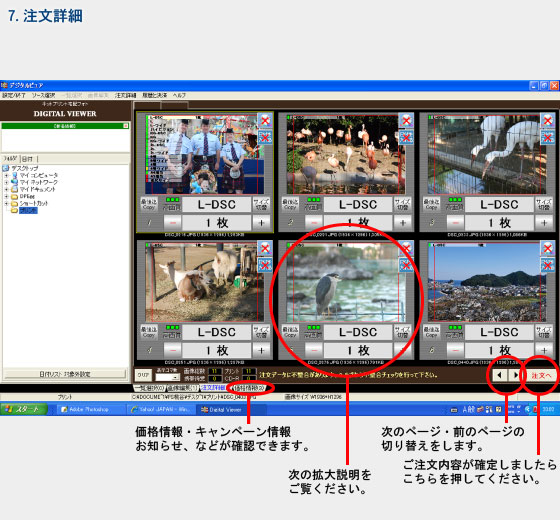This screenshot has height=520, width=560.
Task: Open the Windows スタート button
Action: click(24, 409)
